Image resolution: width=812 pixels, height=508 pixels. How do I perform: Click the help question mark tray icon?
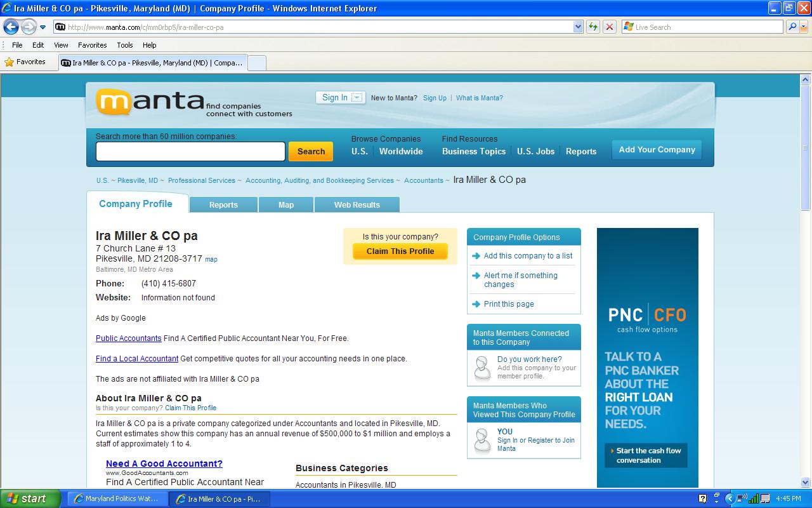[x=702, y=498]
